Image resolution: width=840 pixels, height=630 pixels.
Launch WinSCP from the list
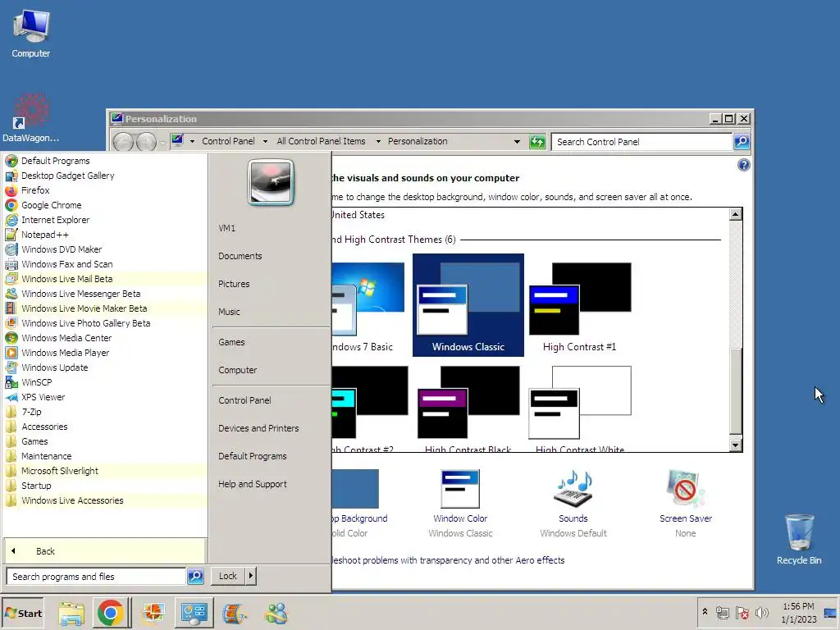[36, 382]
